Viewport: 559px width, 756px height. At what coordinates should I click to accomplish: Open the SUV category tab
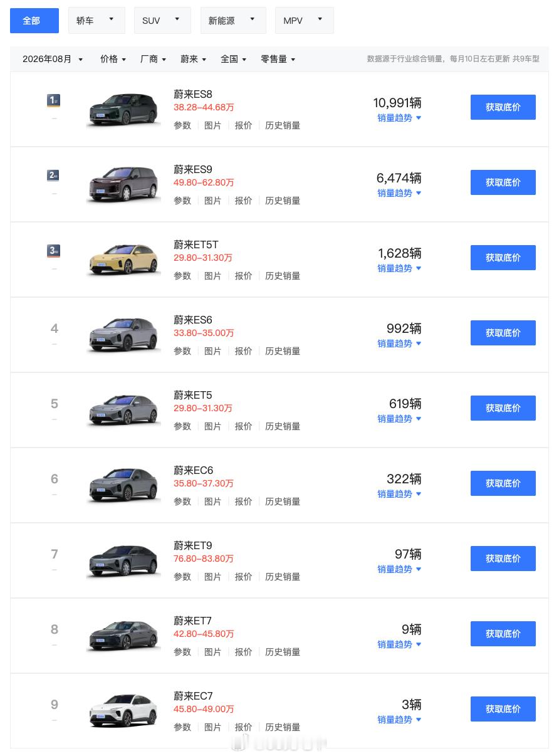tap(162, 21)
